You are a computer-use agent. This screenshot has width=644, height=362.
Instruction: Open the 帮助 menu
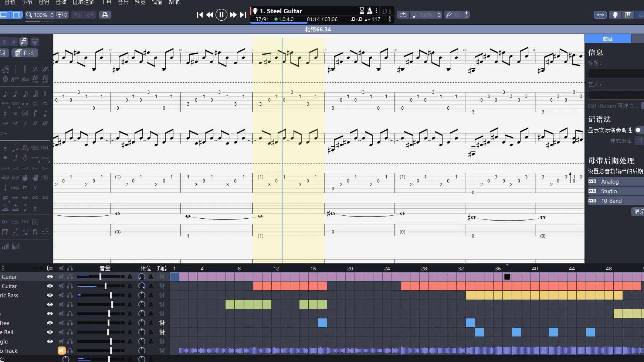pyautogui.click(x=174, y=2)
